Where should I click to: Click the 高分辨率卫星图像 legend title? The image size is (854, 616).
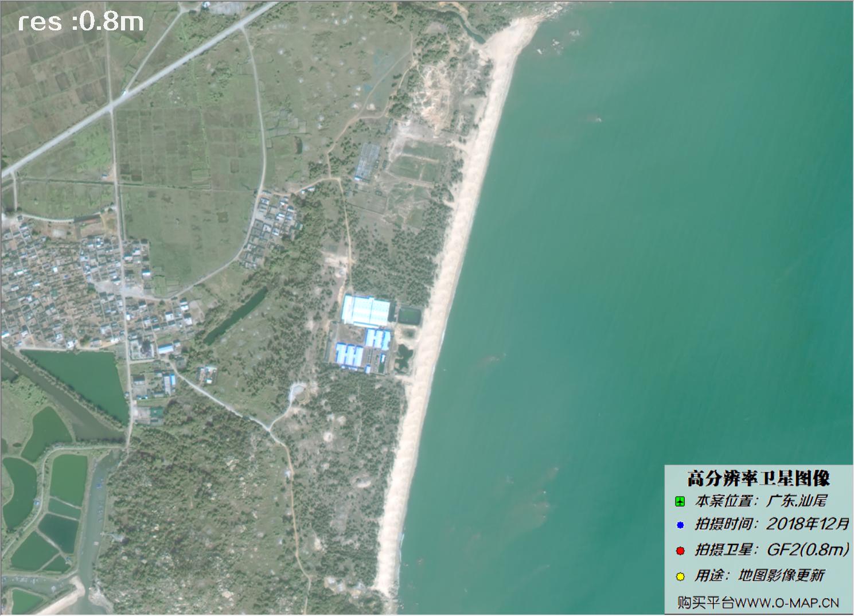pos(758,478)
